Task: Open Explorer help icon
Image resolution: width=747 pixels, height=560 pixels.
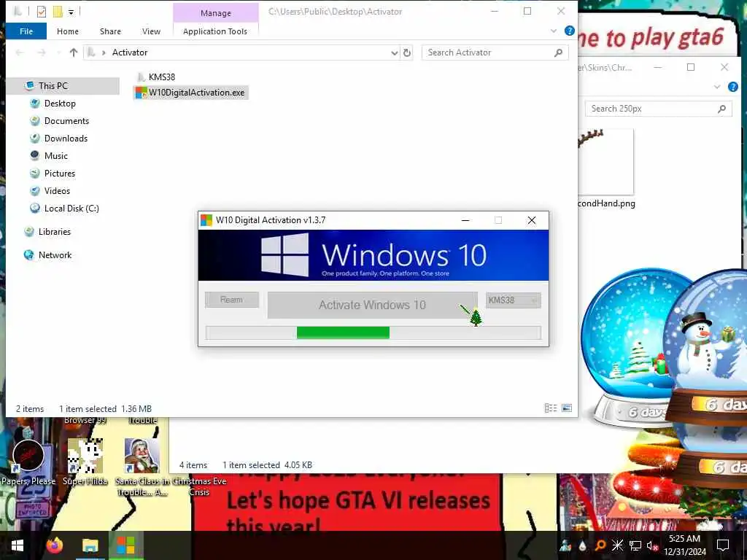Action: [569, 31]
